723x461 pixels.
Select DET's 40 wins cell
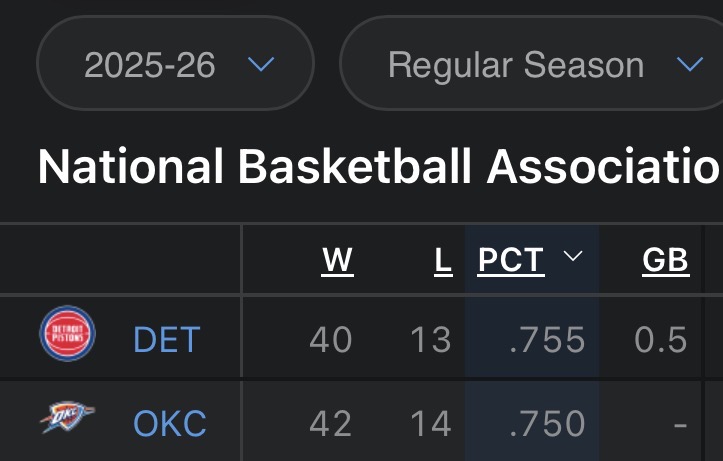coord(331,340)
